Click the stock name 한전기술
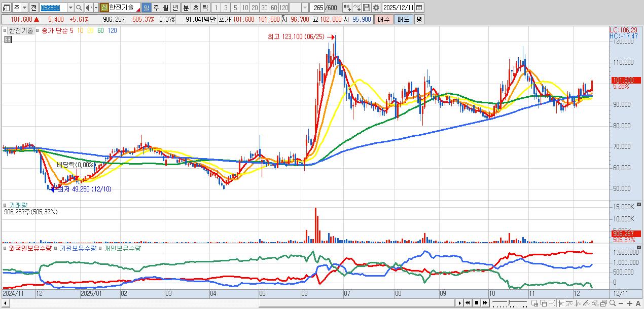The image size is (644, 309). click(x=122, y=8)
